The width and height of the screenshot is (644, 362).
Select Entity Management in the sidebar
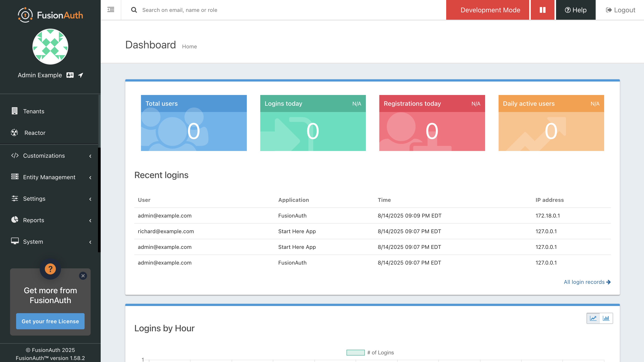point(49,177)
